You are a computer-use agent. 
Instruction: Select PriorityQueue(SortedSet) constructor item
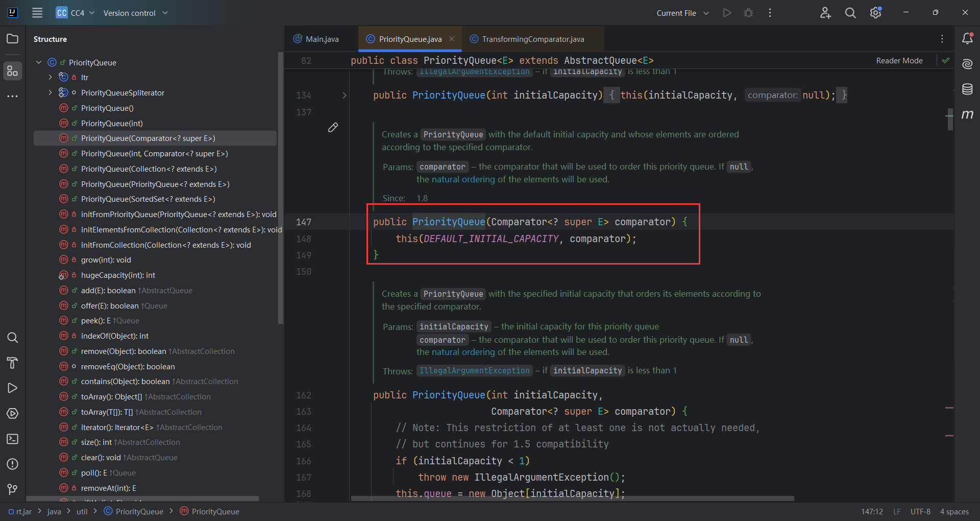point(148,199)
